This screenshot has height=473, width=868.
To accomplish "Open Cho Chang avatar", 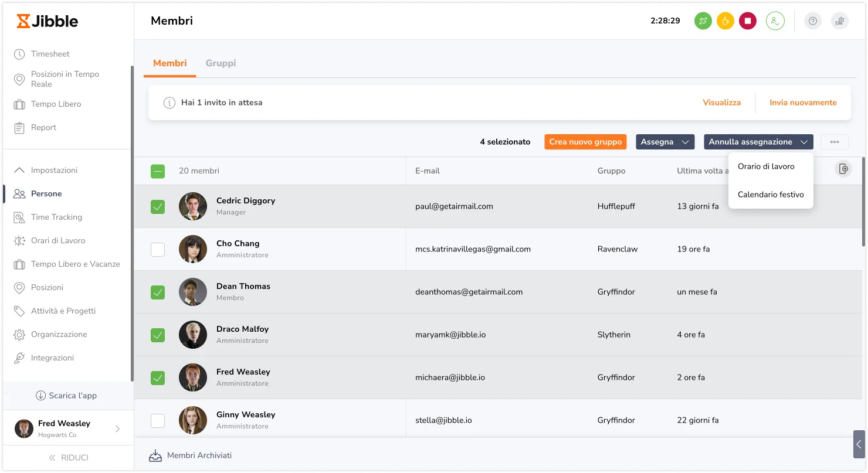I will pyautogui.click(x=193, y=249).
